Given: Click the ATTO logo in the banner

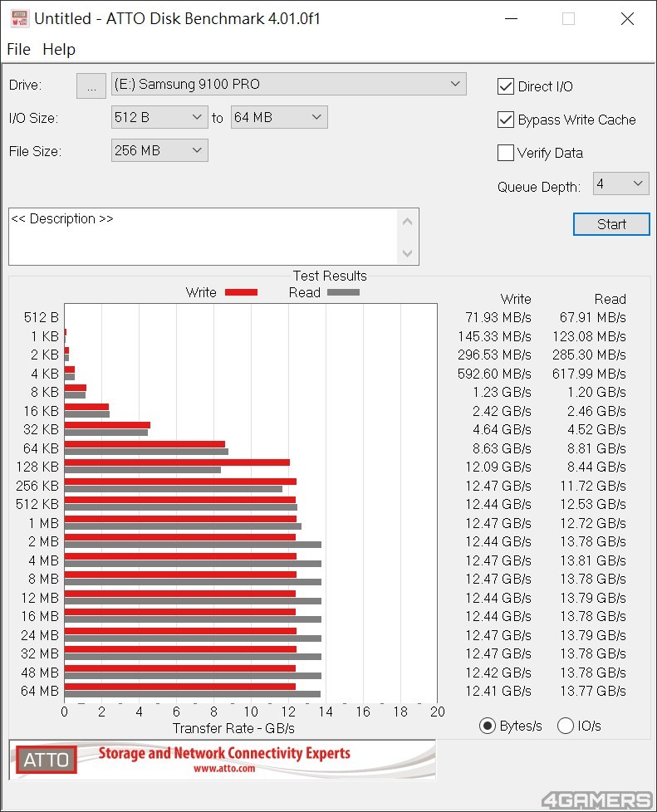Looking at the screenshot, I should (47, 760).
